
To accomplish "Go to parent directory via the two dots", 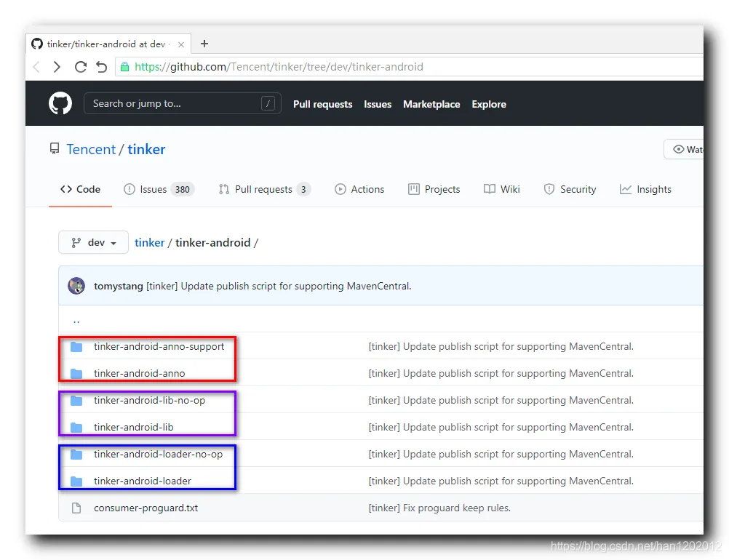I will tap(76, 321).
